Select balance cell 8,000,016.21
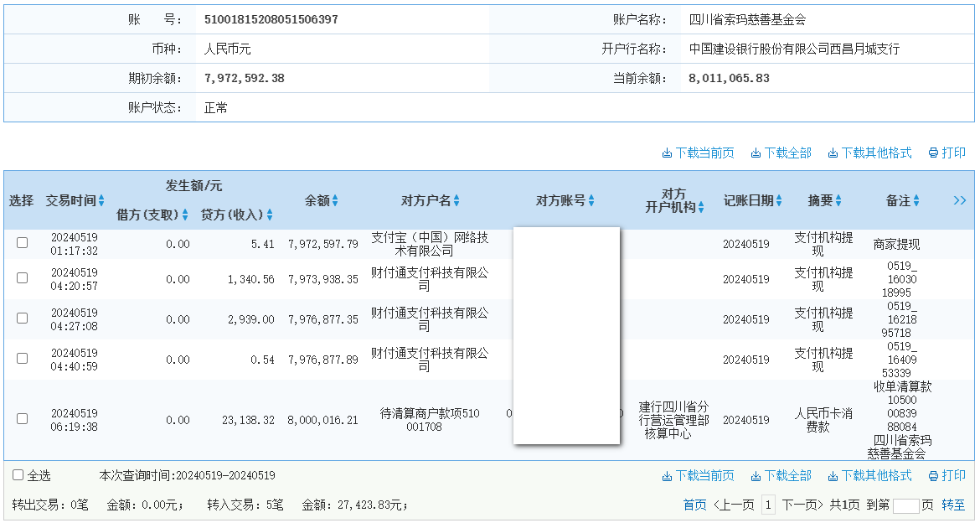 point(322,420)
